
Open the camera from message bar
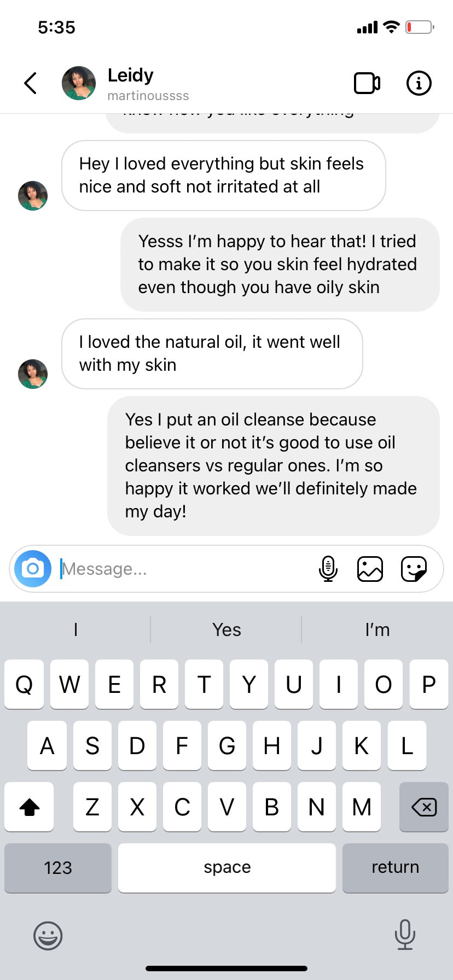tap(33, 569)
